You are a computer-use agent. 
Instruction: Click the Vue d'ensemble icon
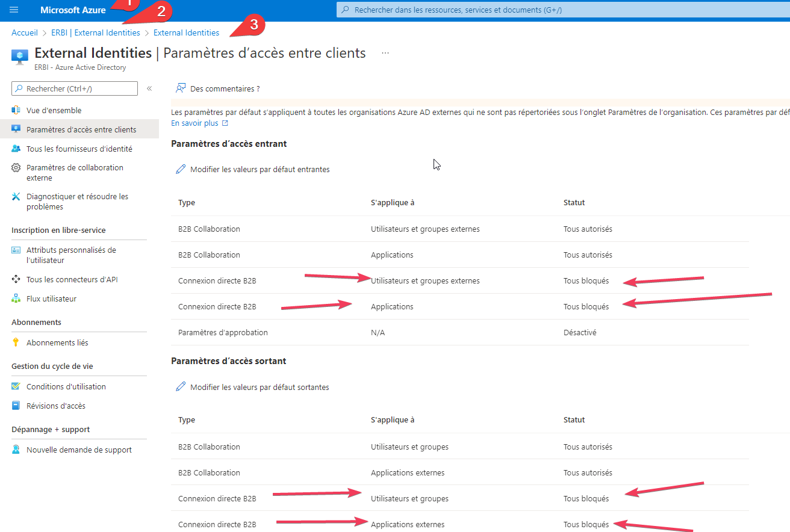click(16, 110)
